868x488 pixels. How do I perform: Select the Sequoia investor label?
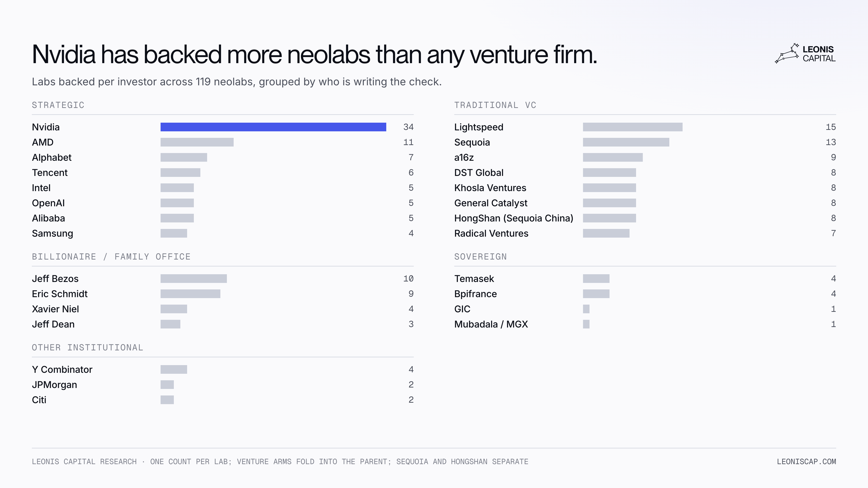pyautogui.click(x=472, y=142)
